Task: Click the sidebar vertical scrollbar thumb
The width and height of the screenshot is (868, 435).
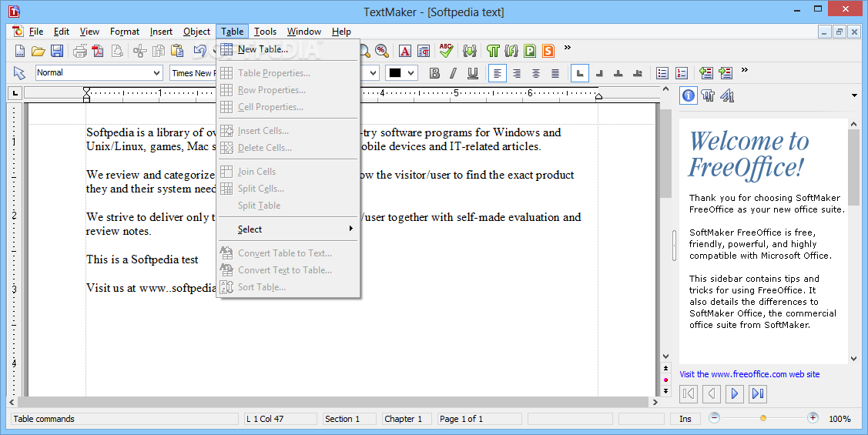Action: point(853,166)
